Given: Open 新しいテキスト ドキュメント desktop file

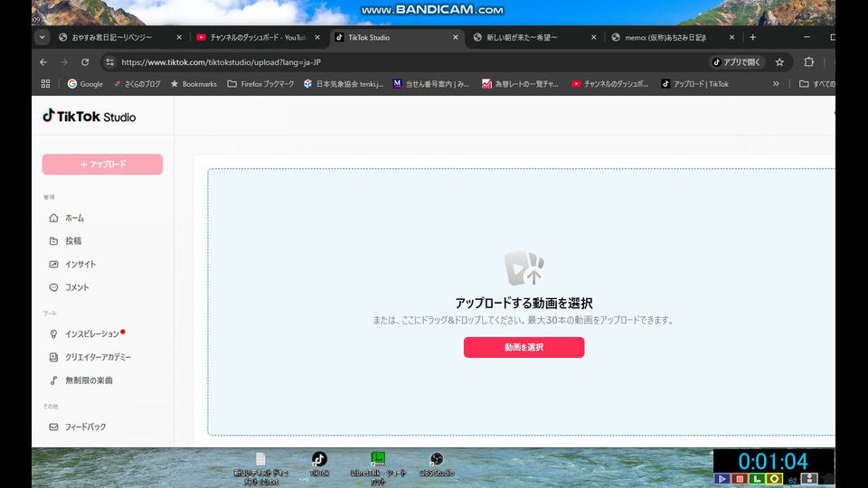Looking at the screenshot, I should pos(260,468).
